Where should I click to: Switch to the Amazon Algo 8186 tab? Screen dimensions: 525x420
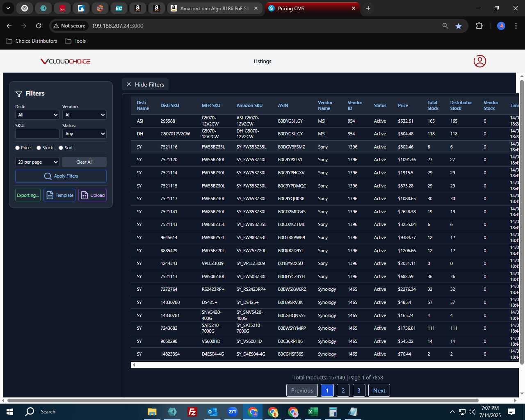pos(215,8)
